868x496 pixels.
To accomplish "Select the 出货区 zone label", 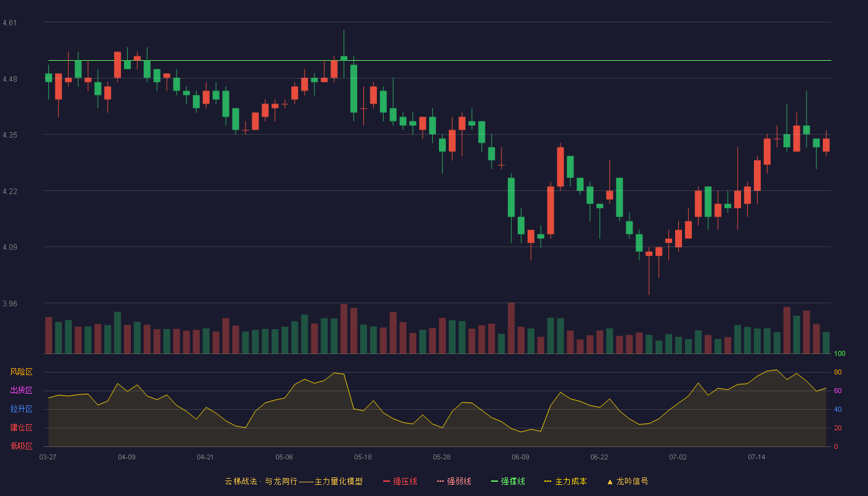I will pos(21,391).
